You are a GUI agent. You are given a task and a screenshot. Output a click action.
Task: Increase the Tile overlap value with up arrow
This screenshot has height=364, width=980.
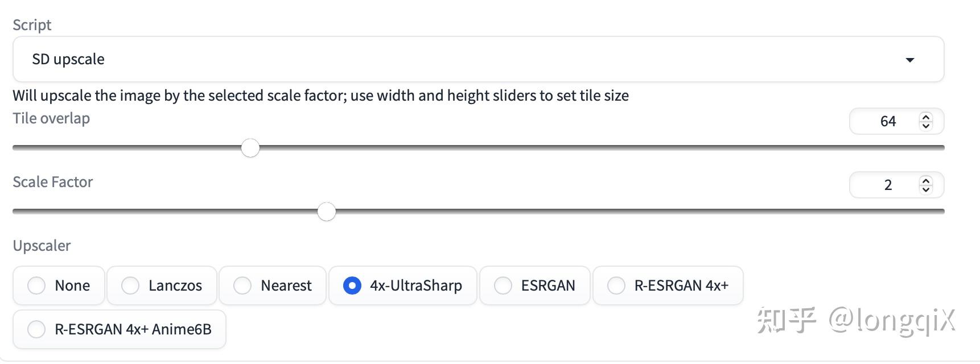pyautogui.click(x=926, y=117)
